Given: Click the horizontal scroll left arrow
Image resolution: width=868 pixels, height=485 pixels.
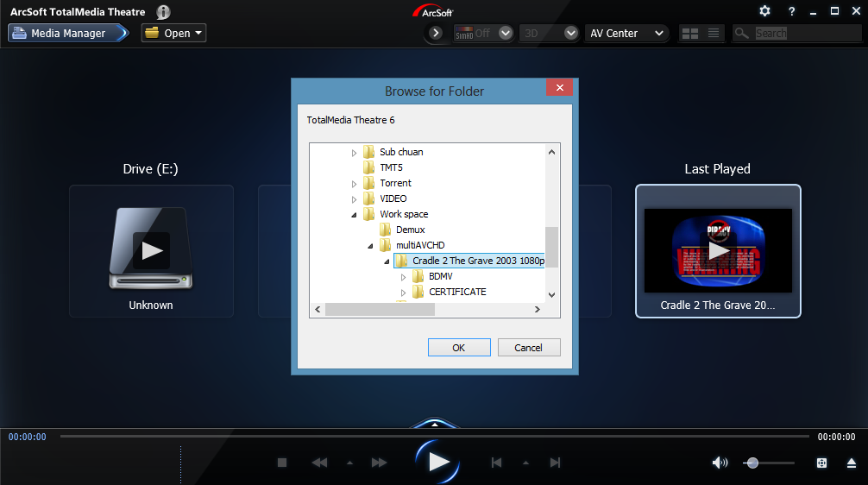Looking at the screenshot, I should (x=318, y=310).
